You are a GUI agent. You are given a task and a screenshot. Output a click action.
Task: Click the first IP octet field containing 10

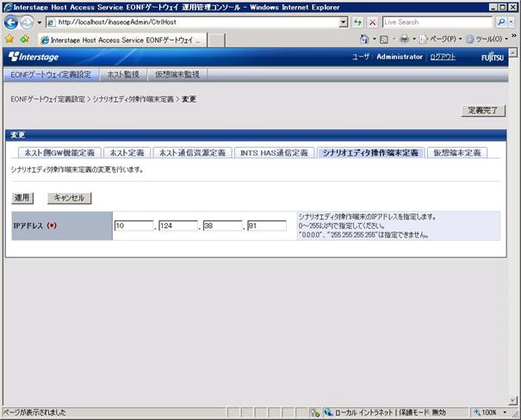tap(133, 225)
